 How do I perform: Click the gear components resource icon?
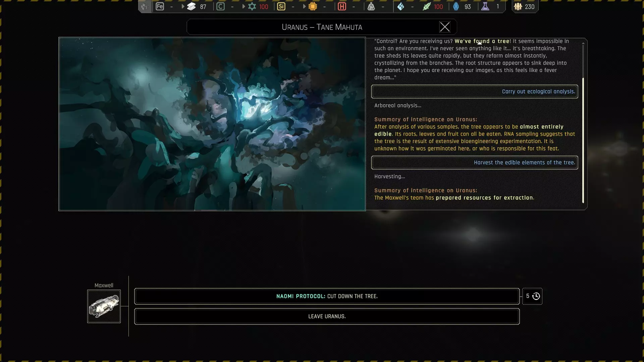pyautogui.click(x=252, y=6)
